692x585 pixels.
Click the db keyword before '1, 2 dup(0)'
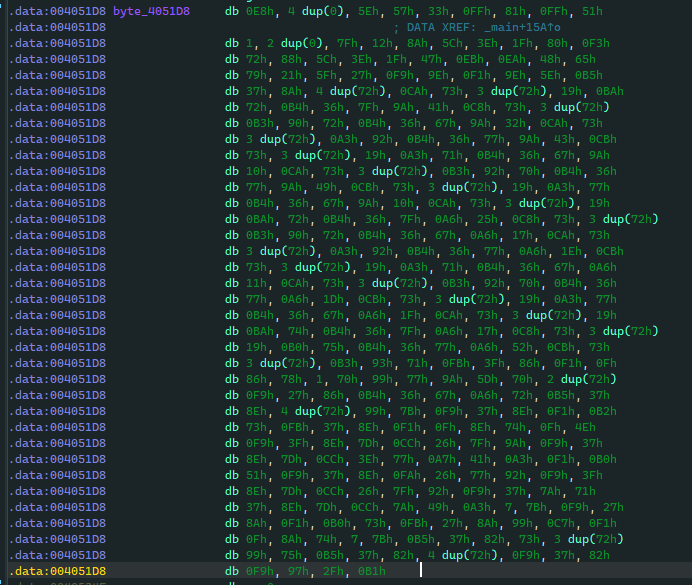(x=232, y=43)
